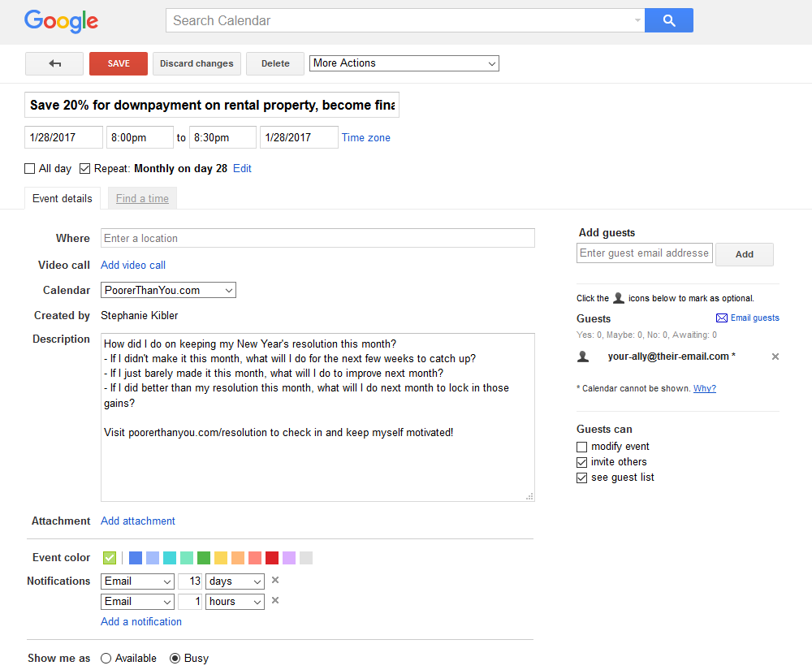Screen dimensions: 812x670
Task: Remove the 1 hours email notification
Action: [275, 601]
